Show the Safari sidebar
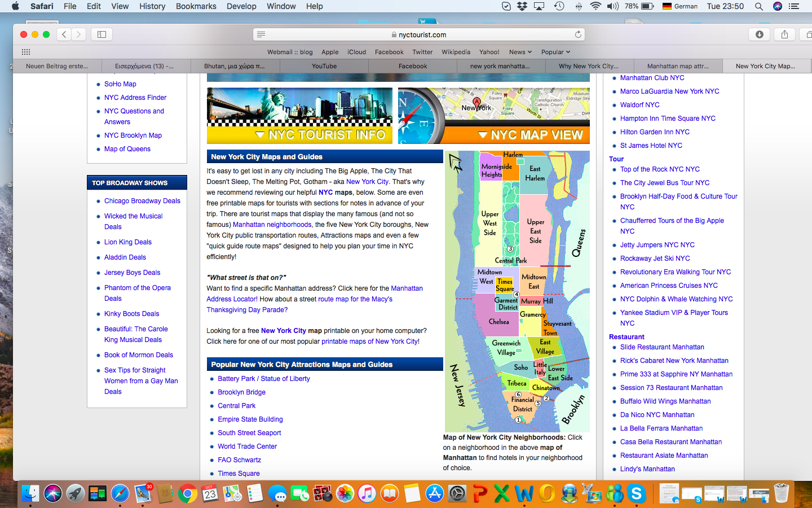This screenshot has height=508, width=812. (101, 34)
